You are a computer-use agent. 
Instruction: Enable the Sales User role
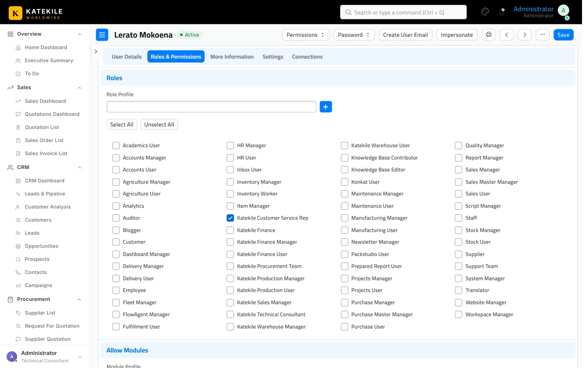[x=458, y=194]
